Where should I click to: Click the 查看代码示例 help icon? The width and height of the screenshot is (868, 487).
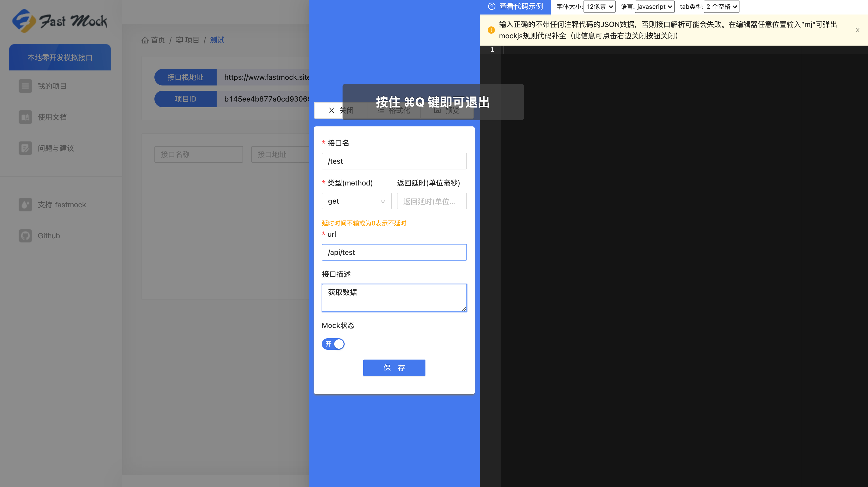click(492, 6)
